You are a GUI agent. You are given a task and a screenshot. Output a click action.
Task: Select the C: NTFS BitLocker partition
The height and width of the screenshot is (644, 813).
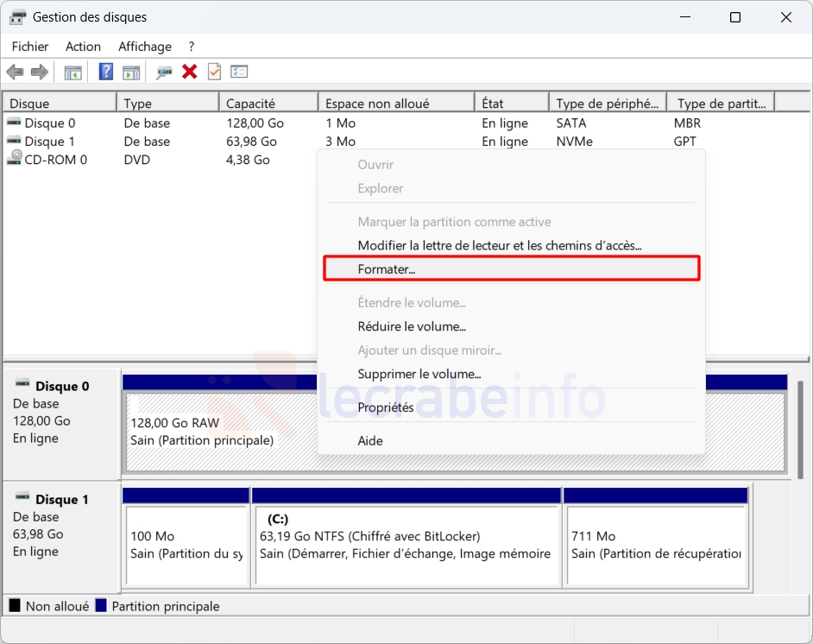pos(406,544)
